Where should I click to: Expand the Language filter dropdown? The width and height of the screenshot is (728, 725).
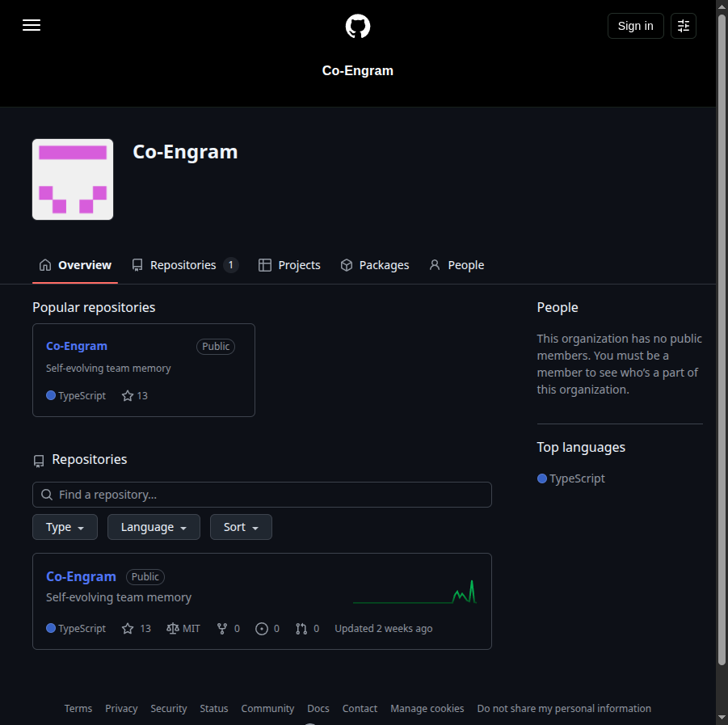click(x=154, y=527)
